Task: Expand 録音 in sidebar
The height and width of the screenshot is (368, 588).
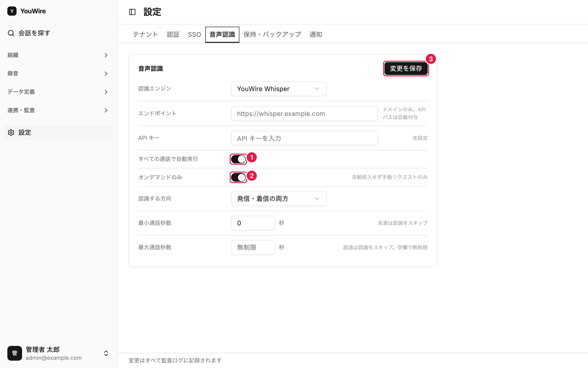Action: coord(58,74)
